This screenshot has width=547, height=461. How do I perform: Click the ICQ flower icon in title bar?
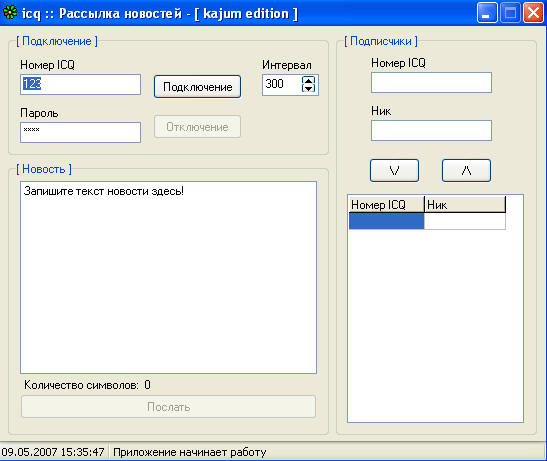pos(9,13)
